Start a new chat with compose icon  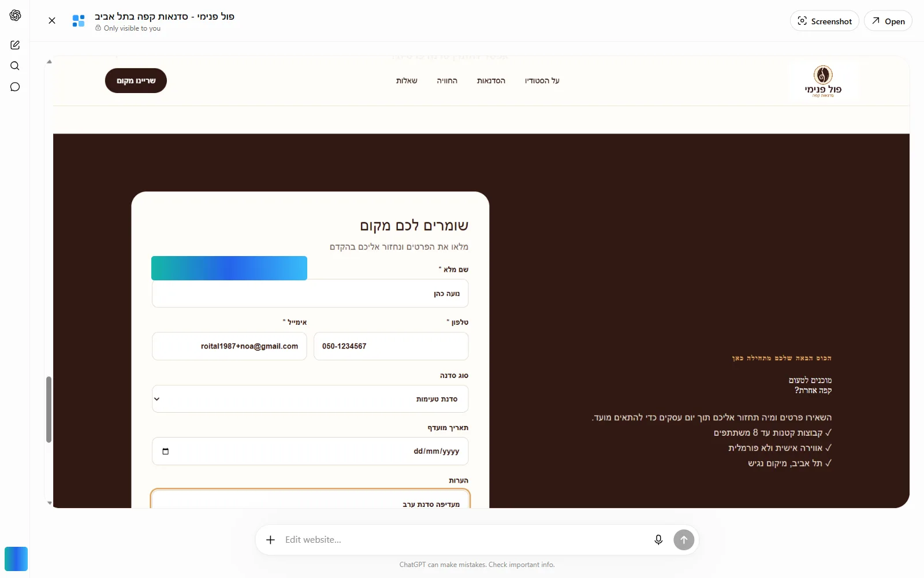[x=15, y=45]
